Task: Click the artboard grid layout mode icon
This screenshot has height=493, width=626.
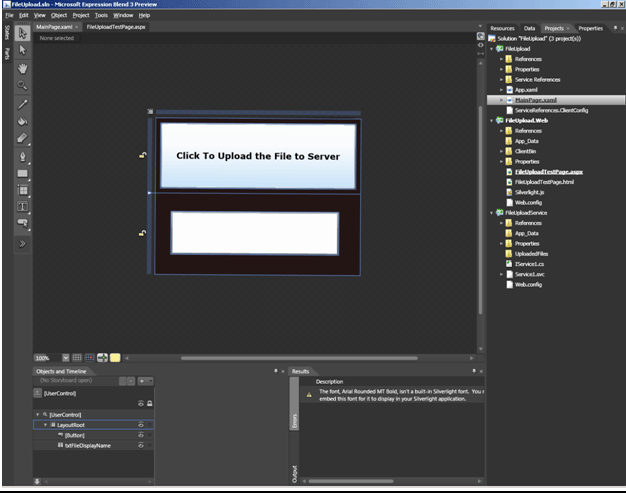Action: tap(151, 112)
